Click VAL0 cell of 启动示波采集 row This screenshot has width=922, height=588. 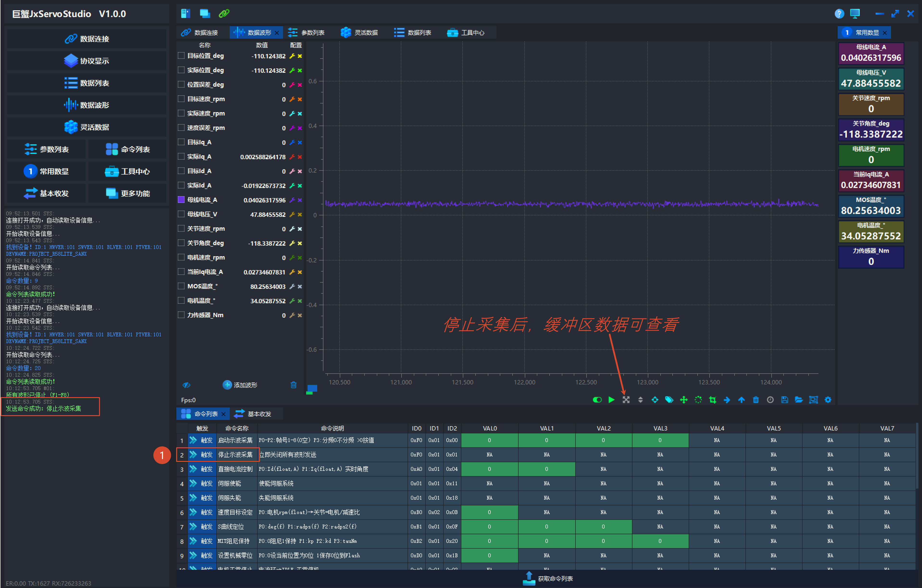[490, 440]
